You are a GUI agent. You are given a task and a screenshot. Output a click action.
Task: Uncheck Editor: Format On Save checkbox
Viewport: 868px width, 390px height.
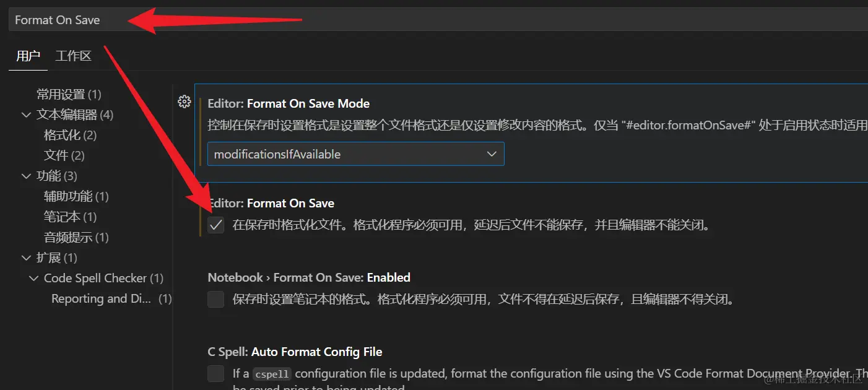coord(215,225)
